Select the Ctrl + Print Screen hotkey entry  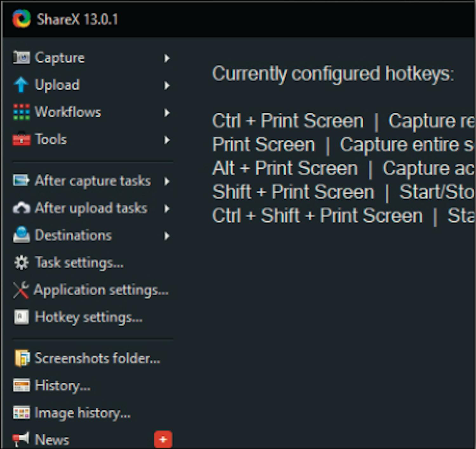[288, 121]
